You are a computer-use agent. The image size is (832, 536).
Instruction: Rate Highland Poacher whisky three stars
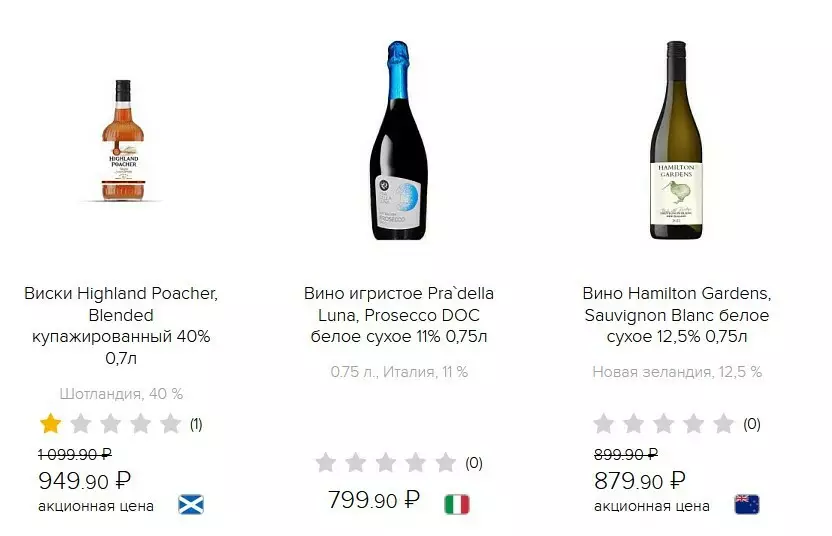[111, 424]
